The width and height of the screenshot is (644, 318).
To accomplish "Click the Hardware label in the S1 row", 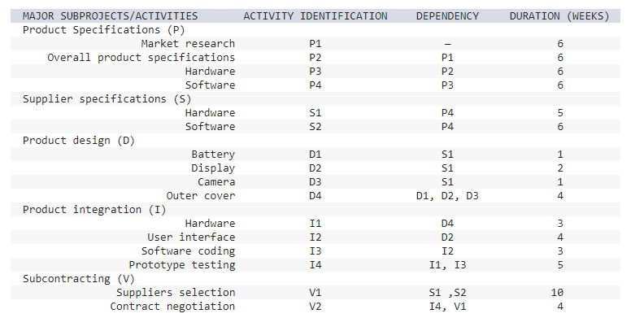I will tap(210, 112).
